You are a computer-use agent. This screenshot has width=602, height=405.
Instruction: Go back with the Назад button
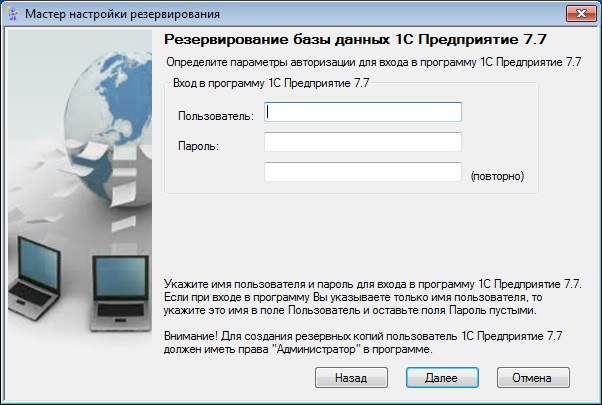coord(351,378)
